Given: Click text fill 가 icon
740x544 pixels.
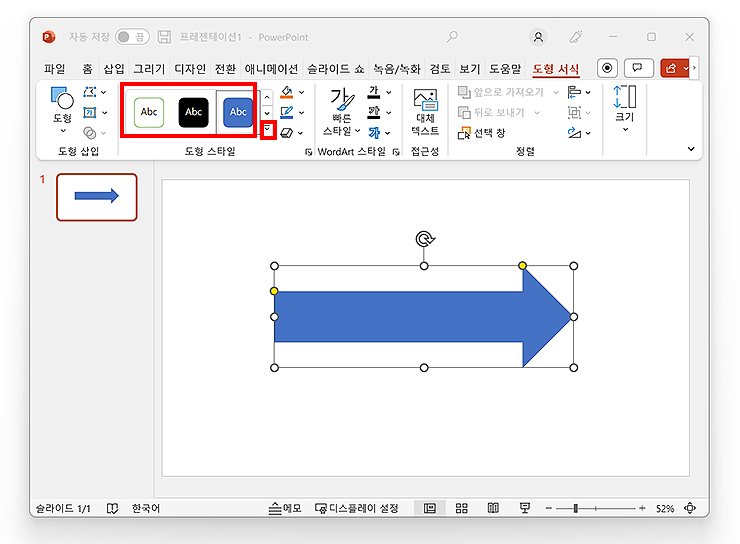Looking at the screenshot, I should coord(374,92).
